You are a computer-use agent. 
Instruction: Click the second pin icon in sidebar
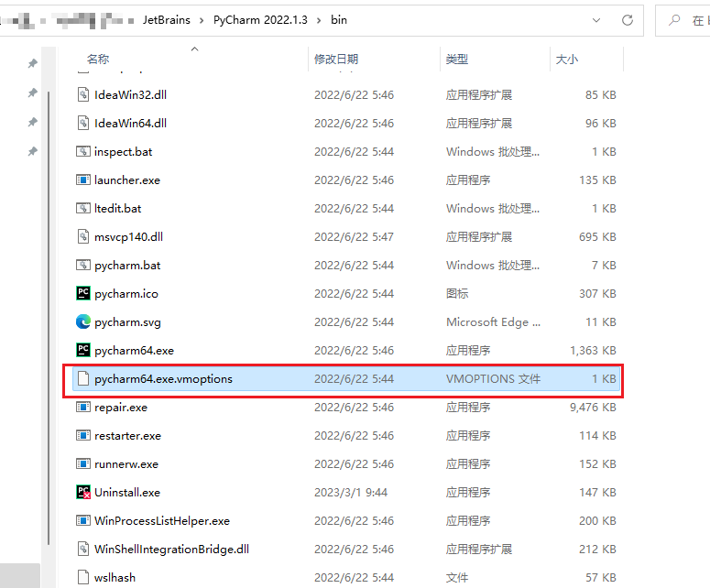[x=32, y=93]
